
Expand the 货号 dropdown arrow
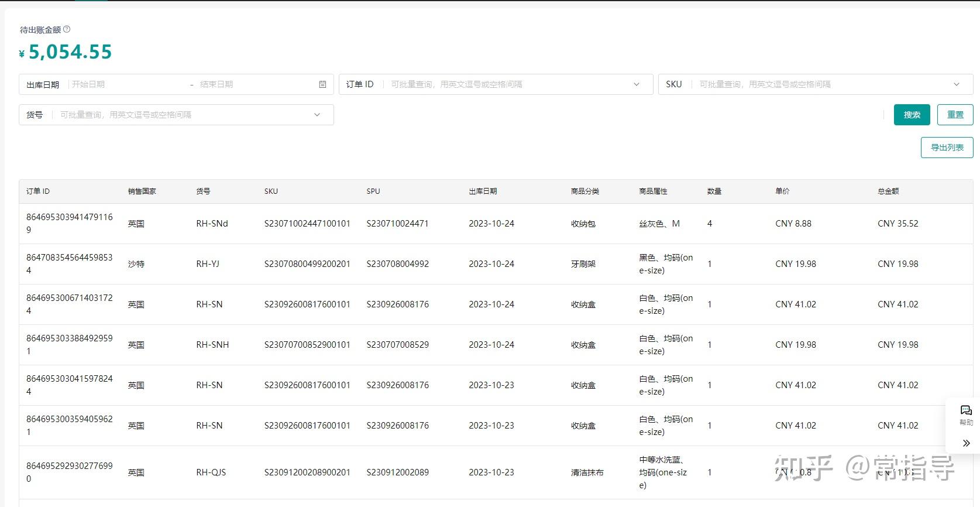(317, 115)
